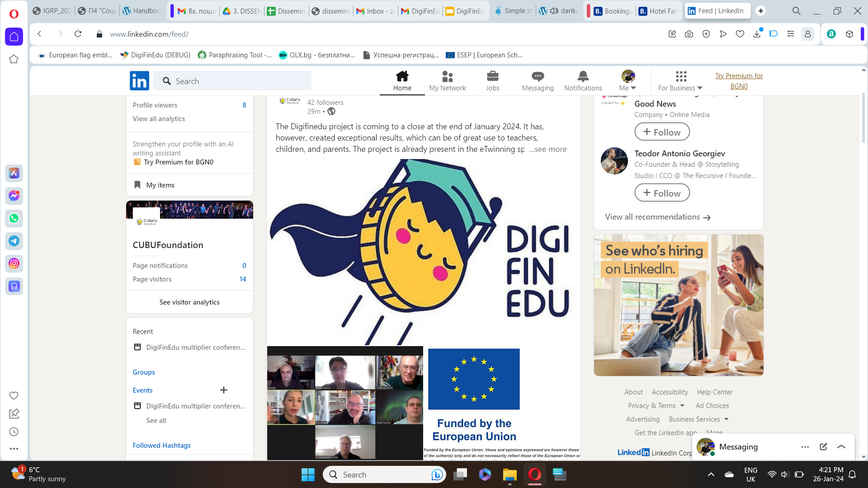The height and width of the screenshot is (488, 868).
Task: Click the Opera menu logo
Action: click(x=14, y=14)
